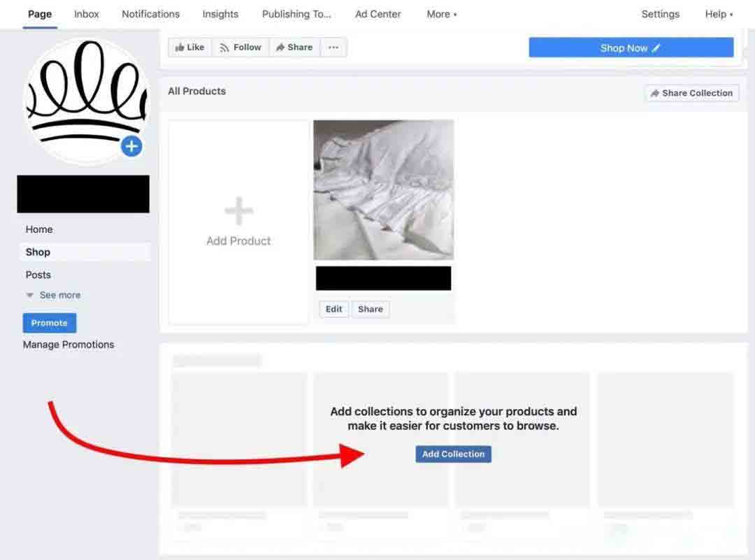
Task: Click Edit under the product listing
Action: pyautogui.click(x=333, y=308)
